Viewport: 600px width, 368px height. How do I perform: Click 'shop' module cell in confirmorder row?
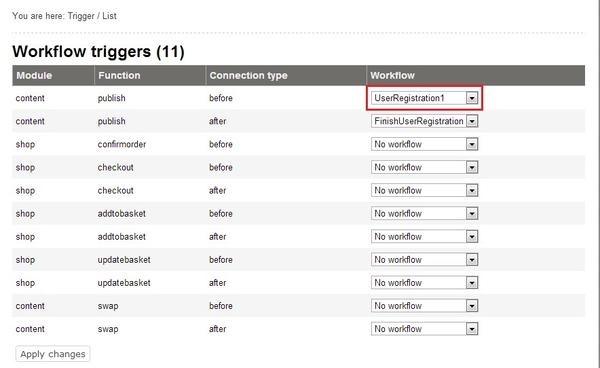click(x=25, y=145)
